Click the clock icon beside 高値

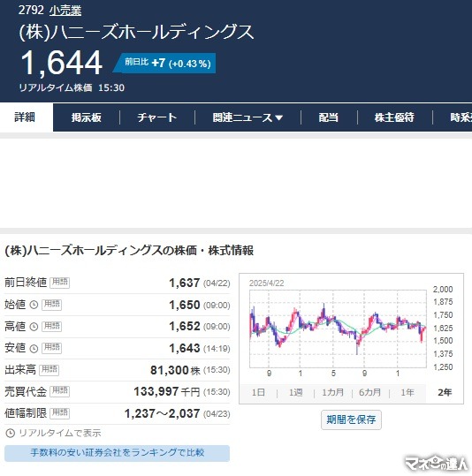(x=34, y=327)
